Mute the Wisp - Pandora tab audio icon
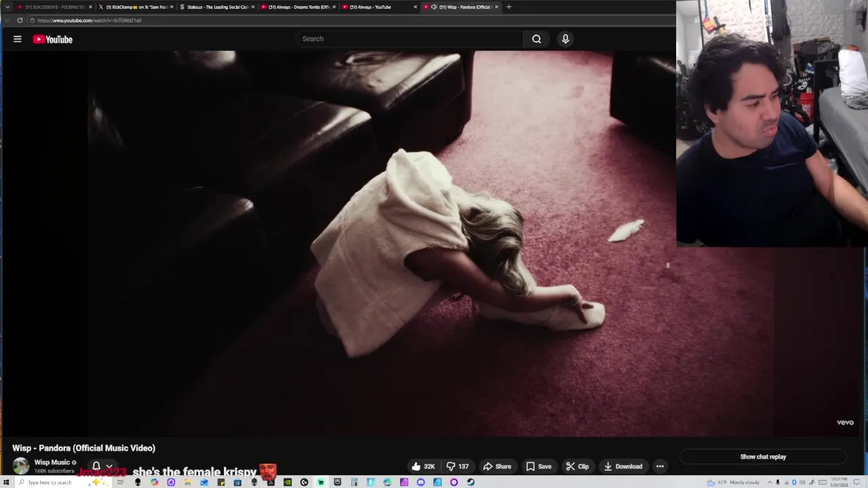This screenshot has width=868, height=488. coord(434,7)
